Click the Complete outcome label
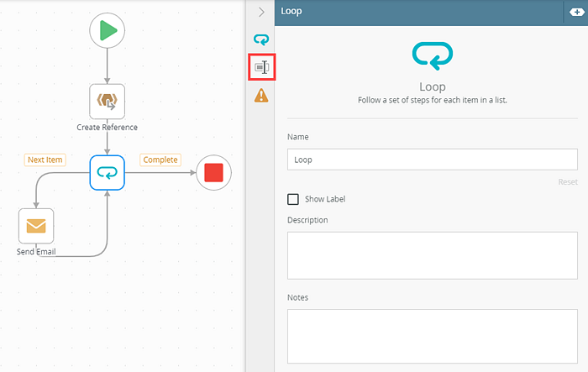 [x=160, y=160]
